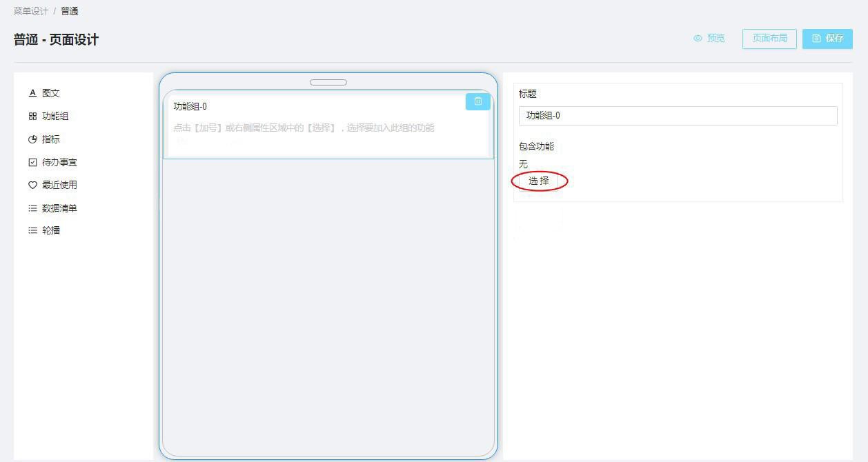
Task: Choose the 指标 pie chart component
Action: 32,139
